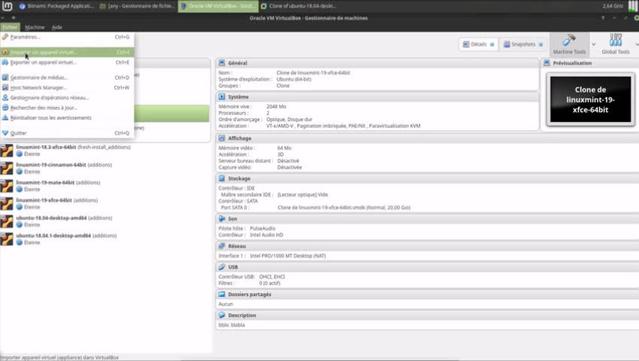Image resolution: width=639 pixels, height=361 pixels.
Task: Click the Serveur bureau distant Désactivé value
Action: [x=288, y=161]
